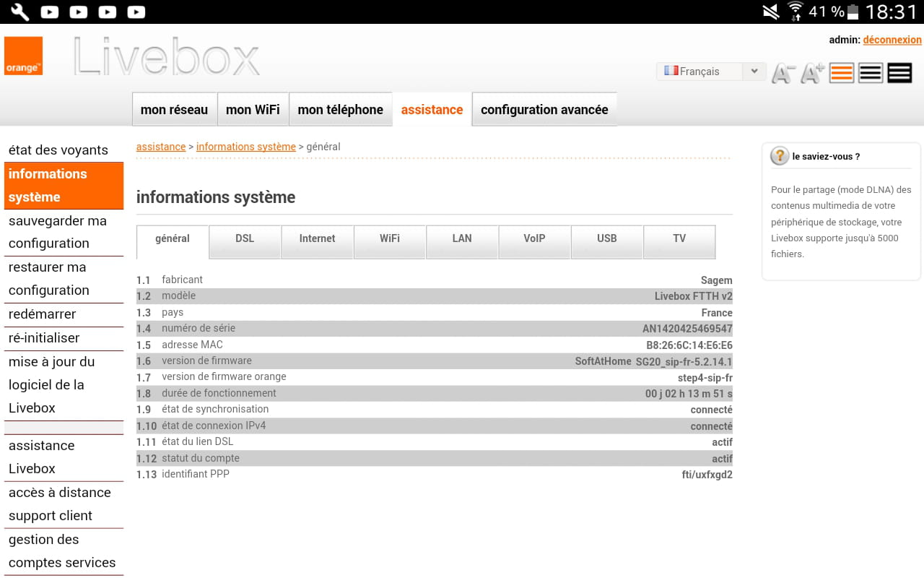924x578 pixels.
Task: Click 'informations système' breadcrumb link
Action: pyautogui.click(x=246, y=147)
